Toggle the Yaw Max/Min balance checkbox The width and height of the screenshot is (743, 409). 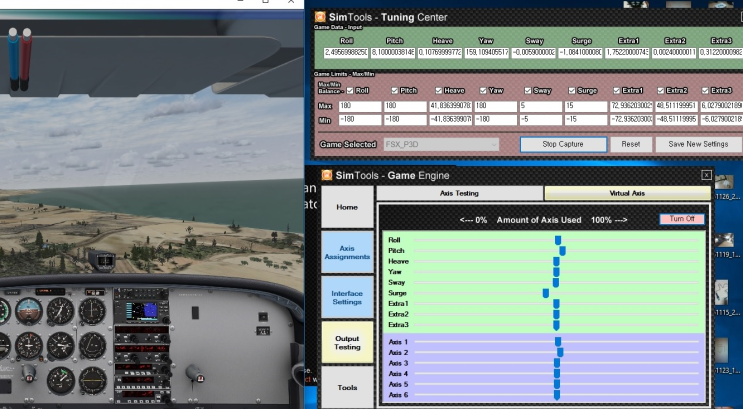pyautogui.click(x=483, y=91)
